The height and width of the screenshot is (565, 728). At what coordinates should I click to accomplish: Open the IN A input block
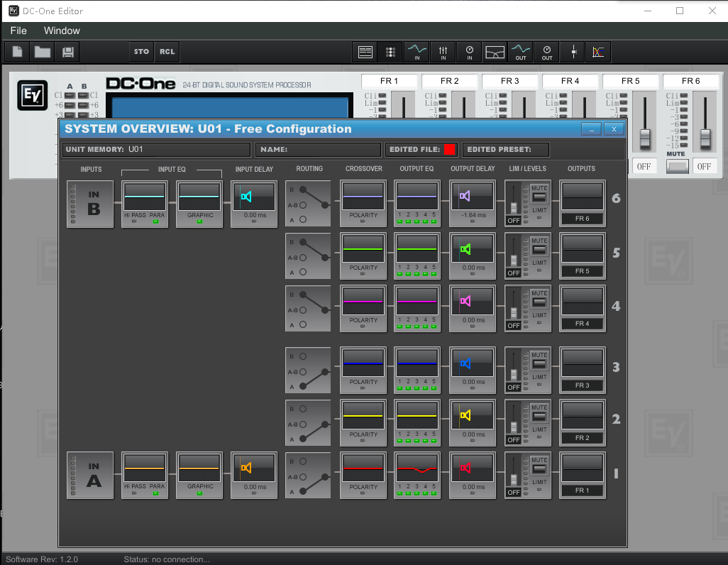coord(90,476)
